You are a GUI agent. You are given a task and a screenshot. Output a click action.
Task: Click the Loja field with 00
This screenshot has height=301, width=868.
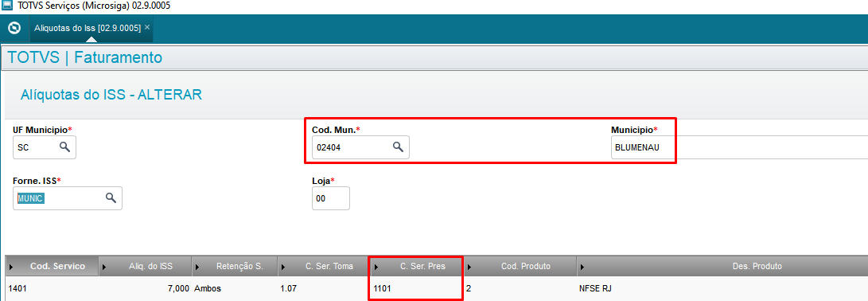[331, 198]
